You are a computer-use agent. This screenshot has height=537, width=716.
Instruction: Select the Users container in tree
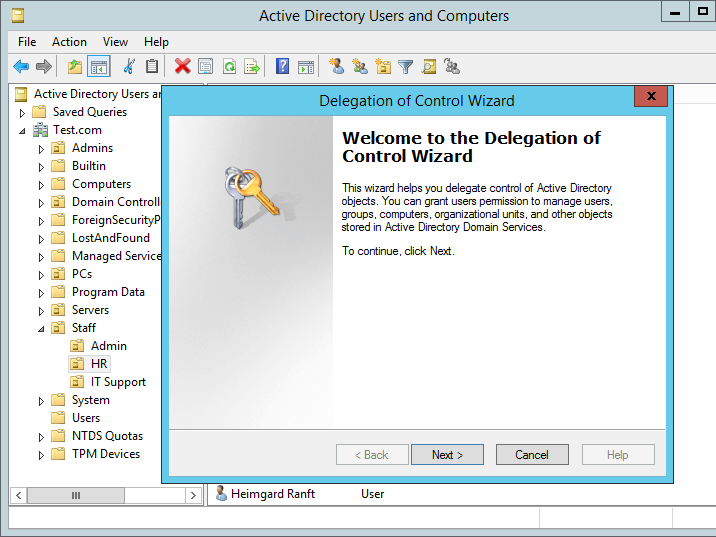tap(86, 418)
